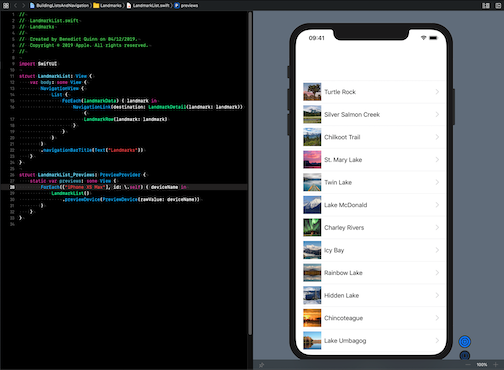
Task: Click the chevron on Lake Umbagog row
Action: tap(437, 340)
